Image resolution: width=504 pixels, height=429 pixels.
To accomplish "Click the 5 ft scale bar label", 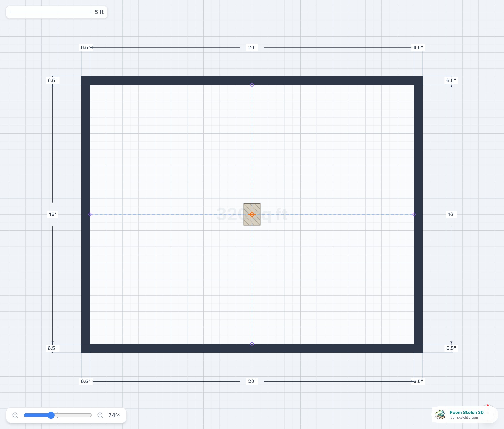I will pyautogui.click(x=99, y=12).
